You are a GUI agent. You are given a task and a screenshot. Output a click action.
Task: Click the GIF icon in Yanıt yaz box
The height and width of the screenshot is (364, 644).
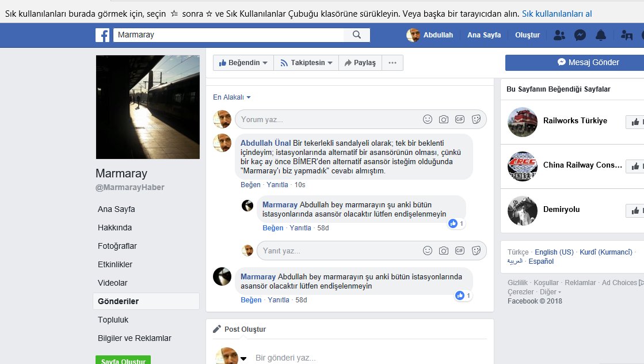[460, 251]
